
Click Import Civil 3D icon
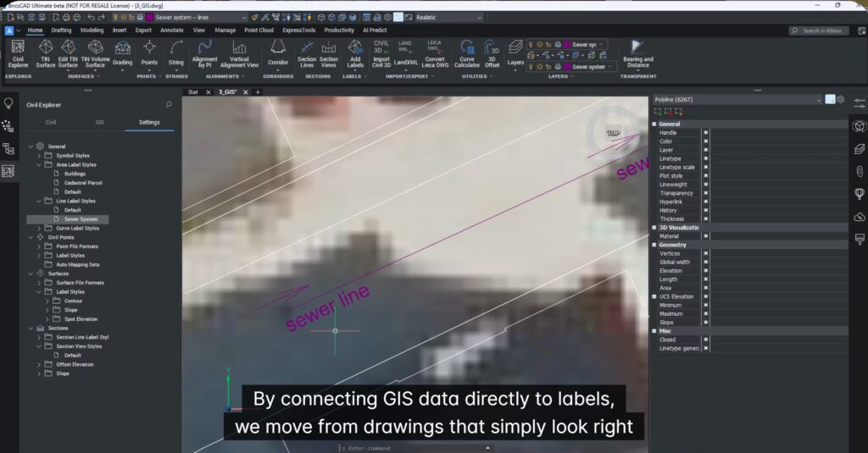coord(381,53)
